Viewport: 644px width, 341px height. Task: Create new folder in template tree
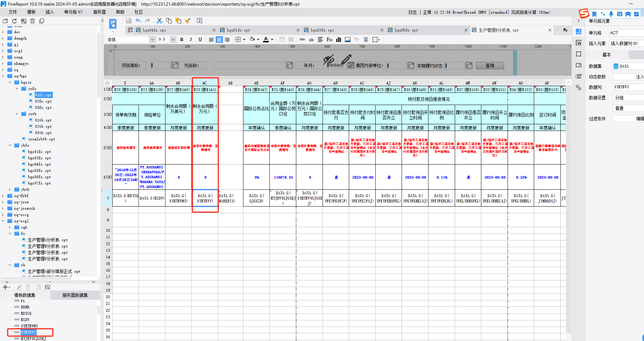point(5,21)
